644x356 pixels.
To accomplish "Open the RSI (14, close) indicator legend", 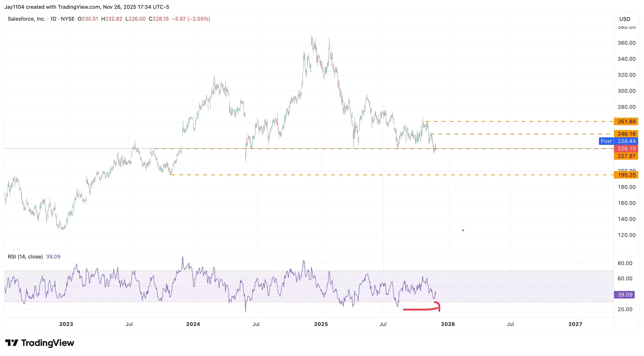I will 25,257.
